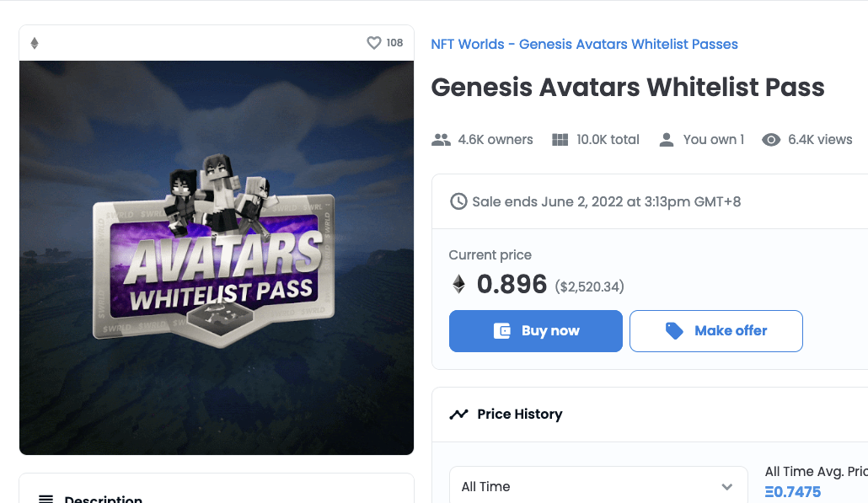Click the Avatars Whitelist Pass image
868x503 pixels.
(x=217, y=257)
